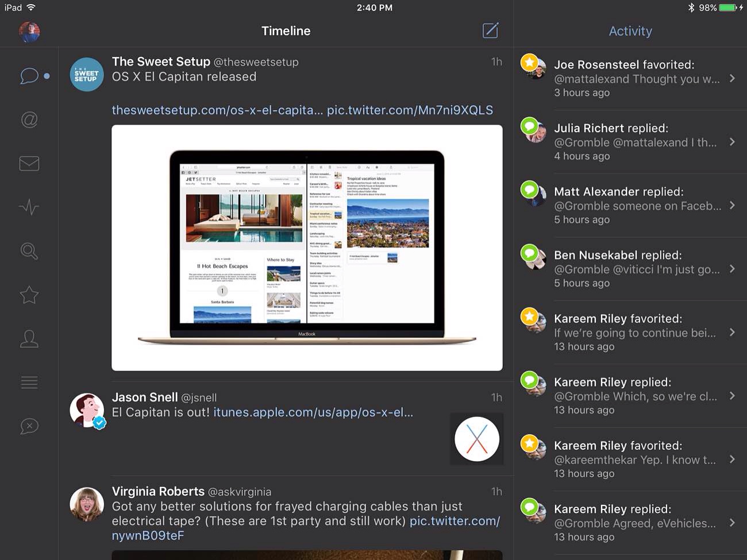This screenshot has height=560, width=747.
Task: Tap 'OS X El Capitan released' tweet text
Action: pos(184,77)
